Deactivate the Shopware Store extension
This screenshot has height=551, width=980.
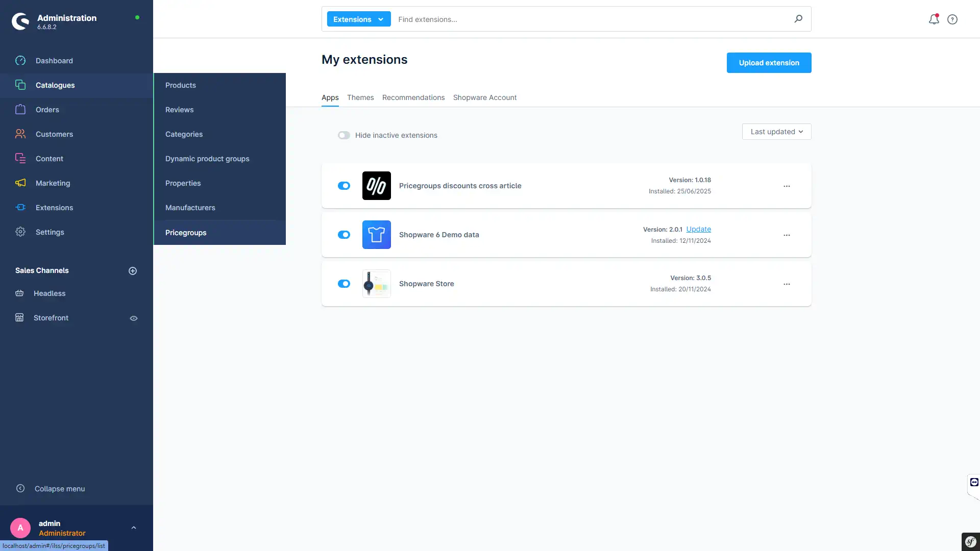(x=344, y=284)
